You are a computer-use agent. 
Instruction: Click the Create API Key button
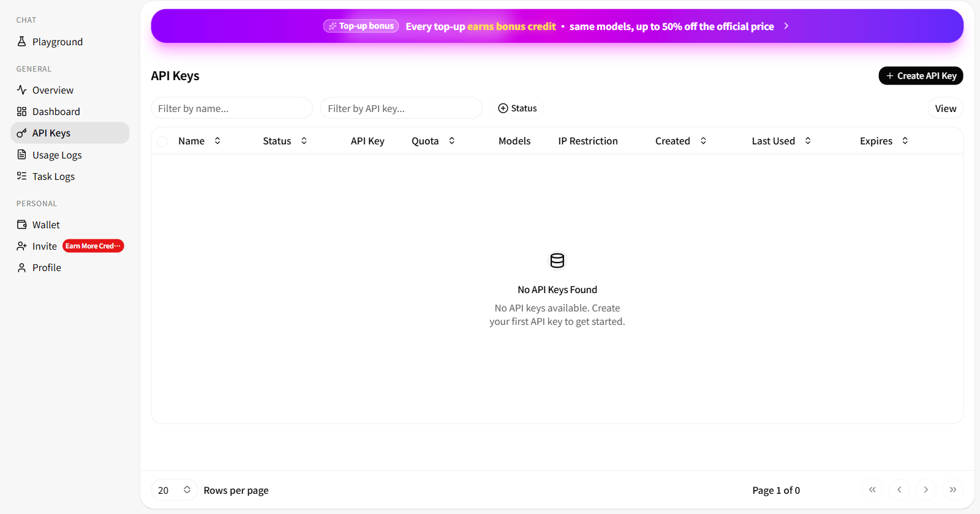click(921, 76)
